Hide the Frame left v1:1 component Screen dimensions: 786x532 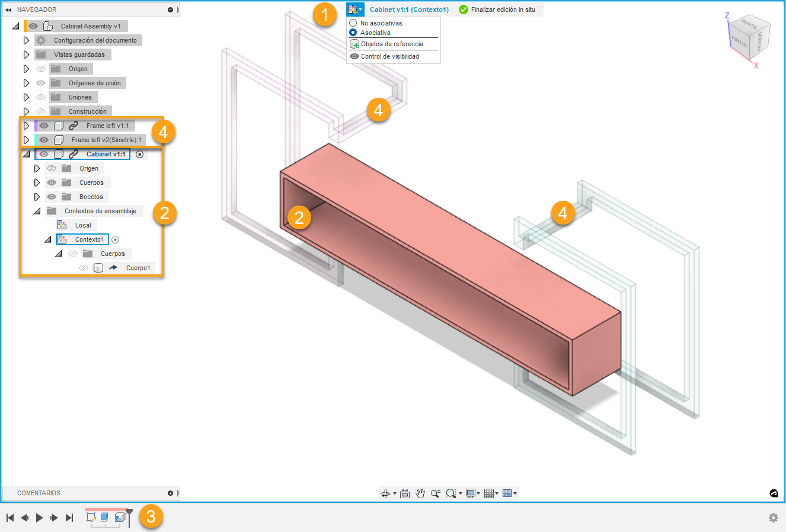pyautogui.click(x=44, y=126)
